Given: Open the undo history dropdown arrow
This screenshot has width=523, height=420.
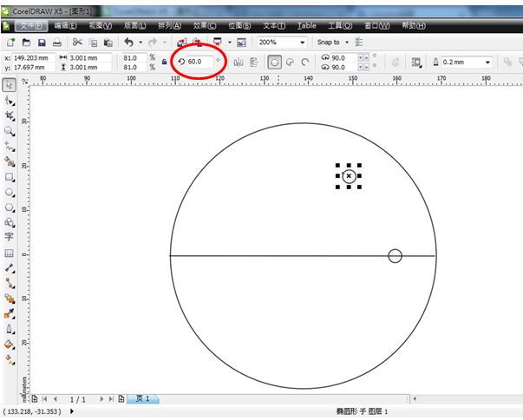Looking at the screenshot, I should [x=141, y=43].
